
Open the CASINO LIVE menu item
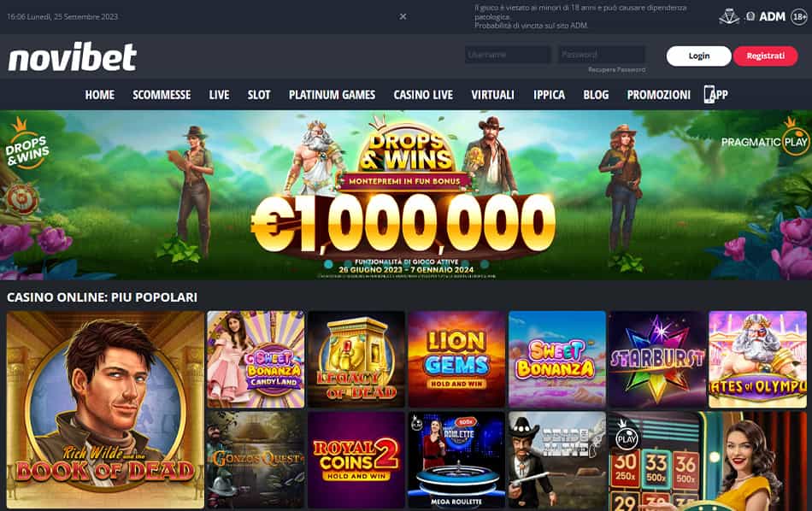point(423,95)
